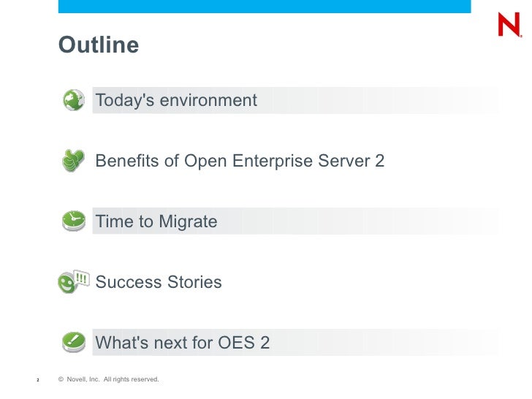The height and width of the screenshot is (399, 532).
Task: Jump to the Time to Migrate section
Action: 156,221
